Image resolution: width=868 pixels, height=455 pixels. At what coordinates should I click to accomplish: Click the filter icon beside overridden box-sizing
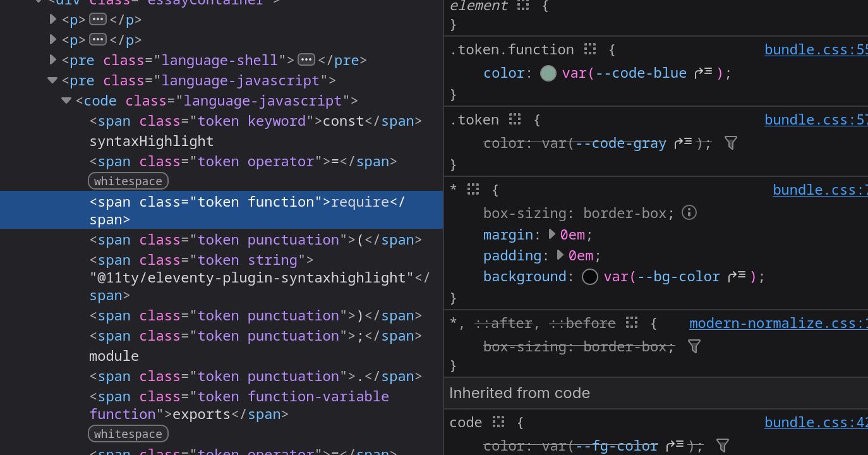pyautogui.click(x=694, y=346)
